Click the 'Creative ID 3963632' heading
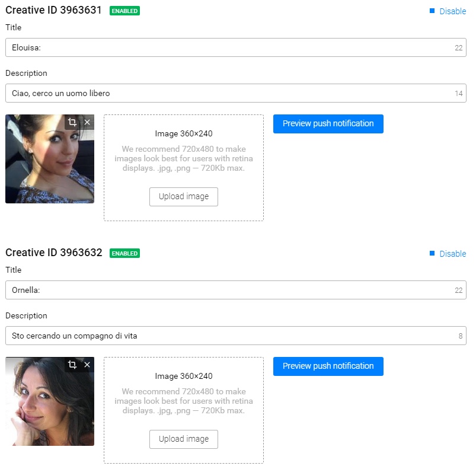The height and width of the screenshot is (469, 476). (54, 253)
